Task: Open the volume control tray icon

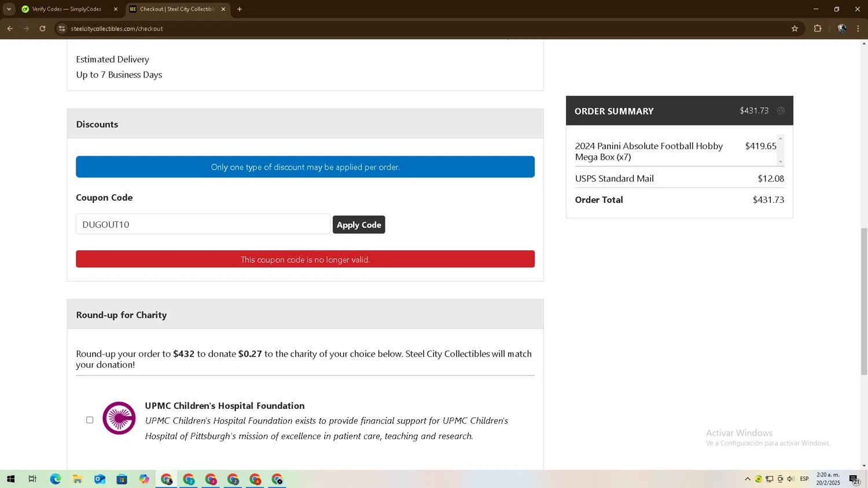Action: [790, 479]
